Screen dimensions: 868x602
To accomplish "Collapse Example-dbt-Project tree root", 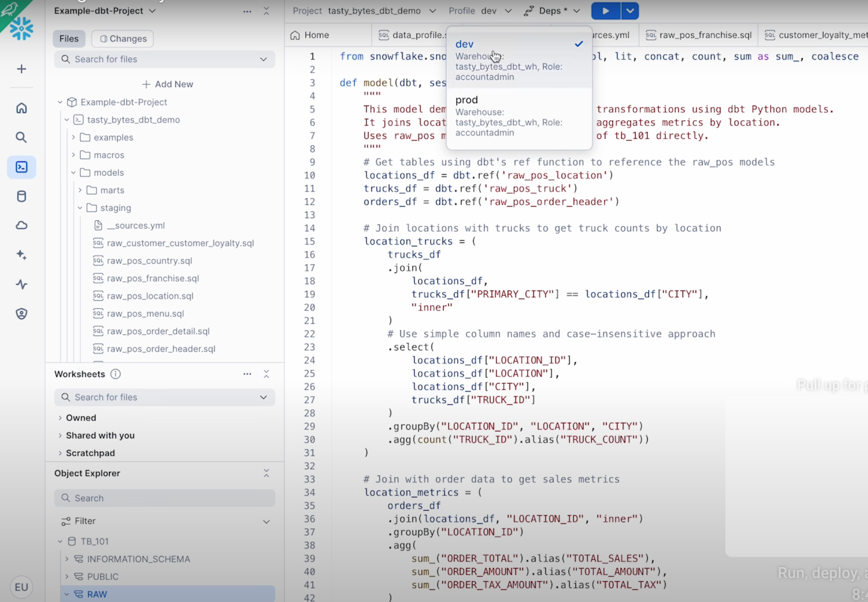I will click(60, 102).
